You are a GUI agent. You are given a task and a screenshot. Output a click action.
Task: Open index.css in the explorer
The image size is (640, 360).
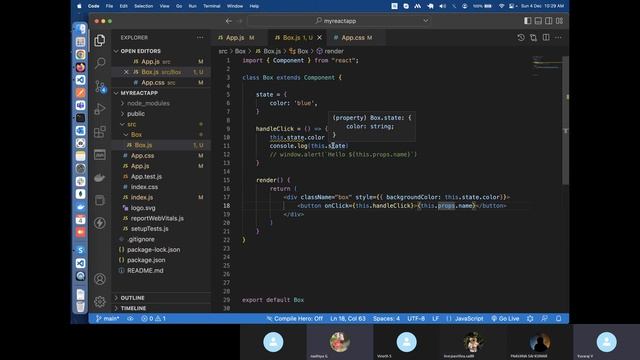tap(162, 187)
